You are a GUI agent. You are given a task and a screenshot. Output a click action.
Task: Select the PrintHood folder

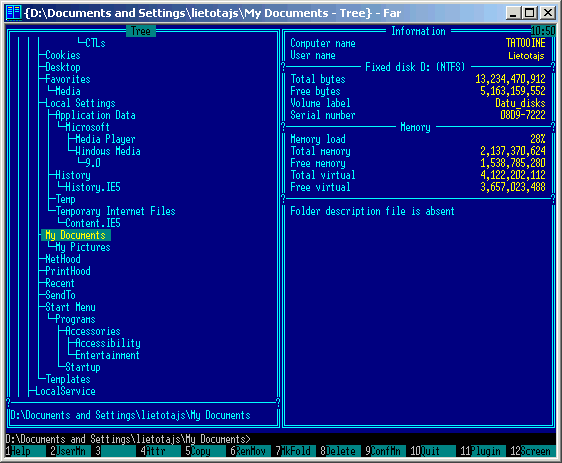(68, 271)
